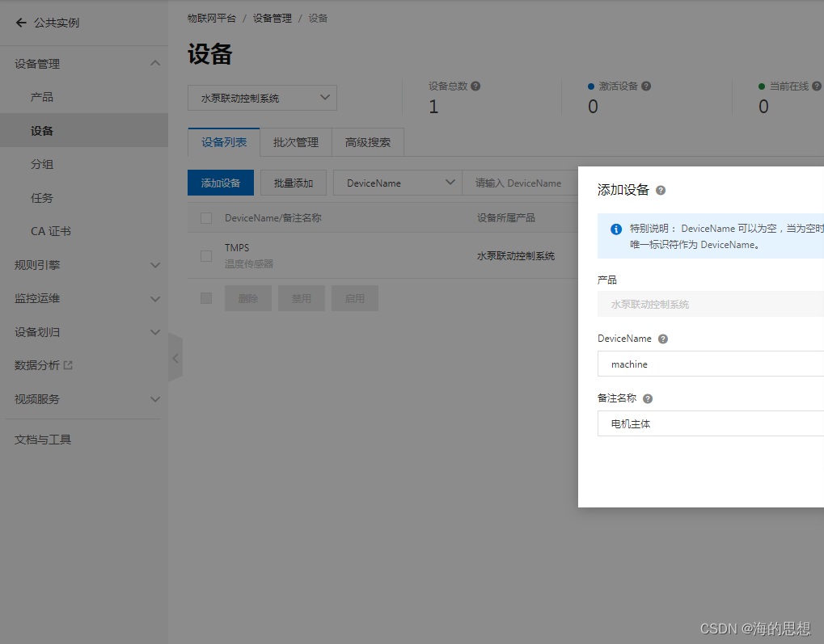Click 水泵联动控制系统 in the TMPS row
This screenshot has width=824, height=644.
[x=516, y=256]
